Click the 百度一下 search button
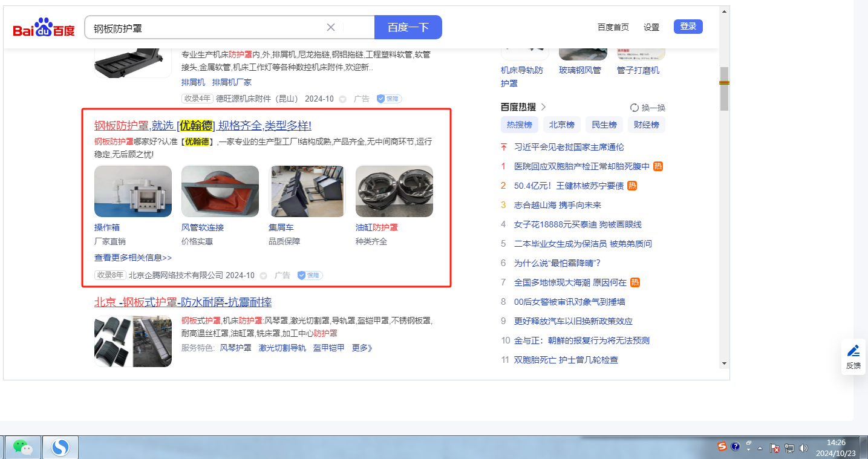868x459 pixels. pyautogui.click(x=408, y=27)
